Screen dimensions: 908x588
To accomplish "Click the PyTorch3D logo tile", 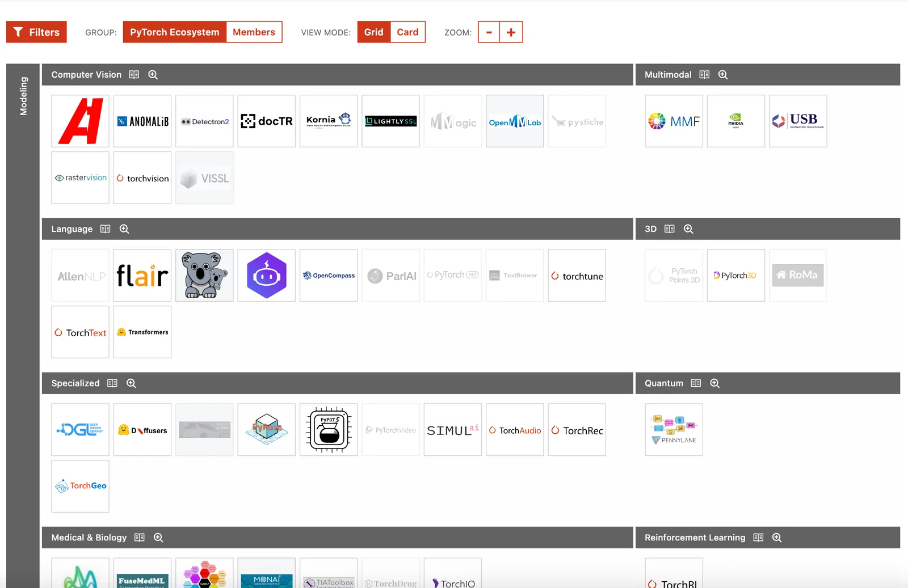I will pyautogui.click(x=735, y=276).
